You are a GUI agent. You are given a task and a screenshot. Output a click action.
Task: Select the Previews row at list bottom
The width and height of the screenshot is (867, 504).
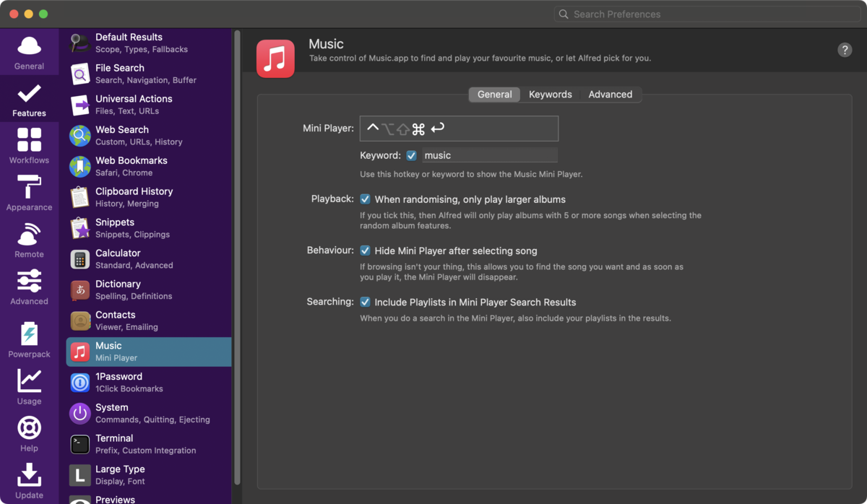tap(149, 498)
